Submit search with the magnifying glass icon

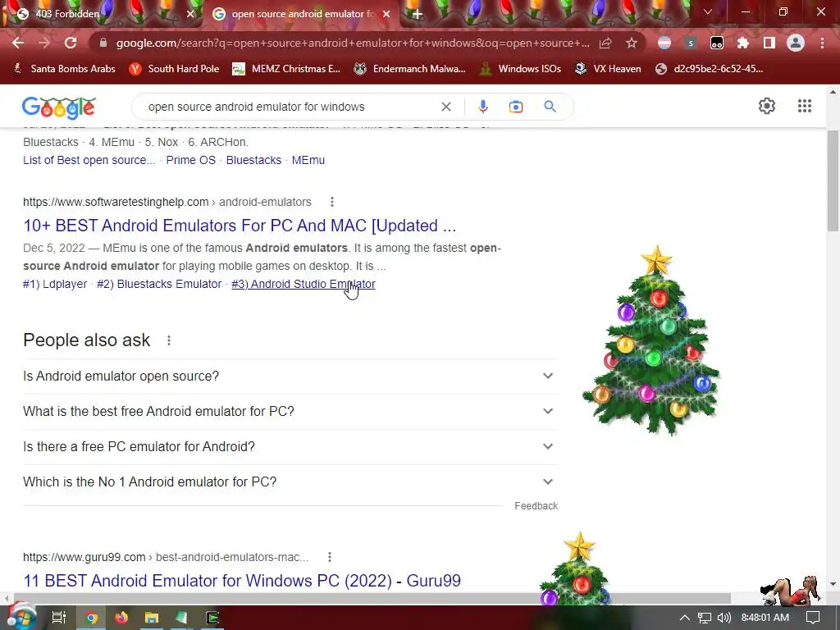550,107
